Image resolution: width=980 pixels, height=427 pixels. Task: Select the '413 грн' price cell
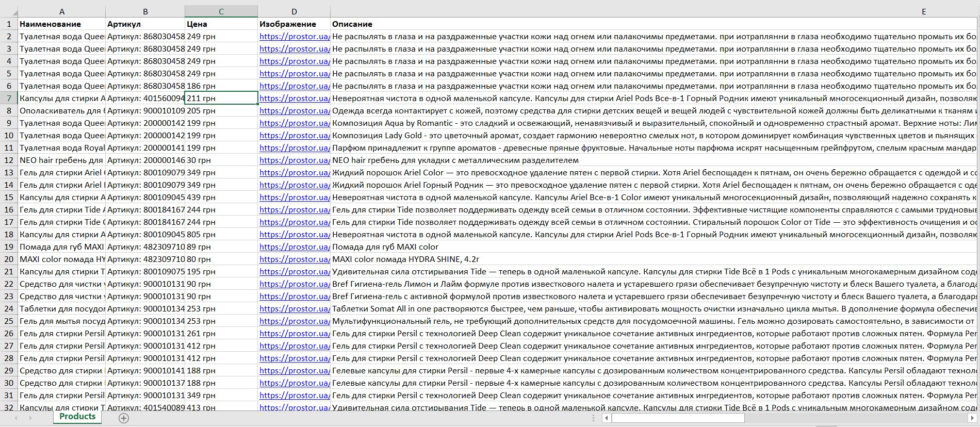click(221, 407)
